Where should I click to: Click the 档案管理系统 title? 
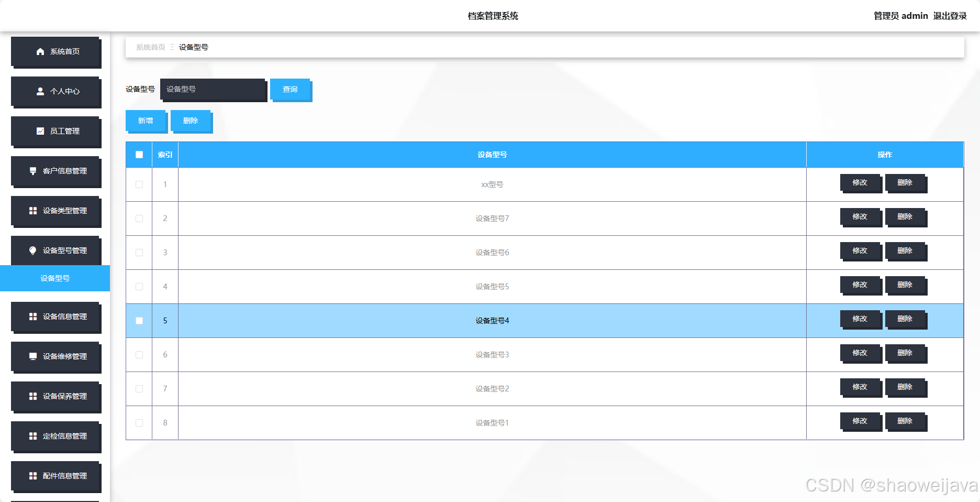click(x=493, y=16)
